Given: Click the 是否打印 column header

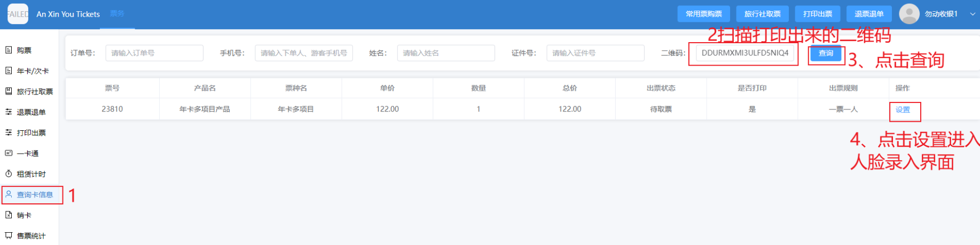Looking at the screenshot, I should pos(752,88).
